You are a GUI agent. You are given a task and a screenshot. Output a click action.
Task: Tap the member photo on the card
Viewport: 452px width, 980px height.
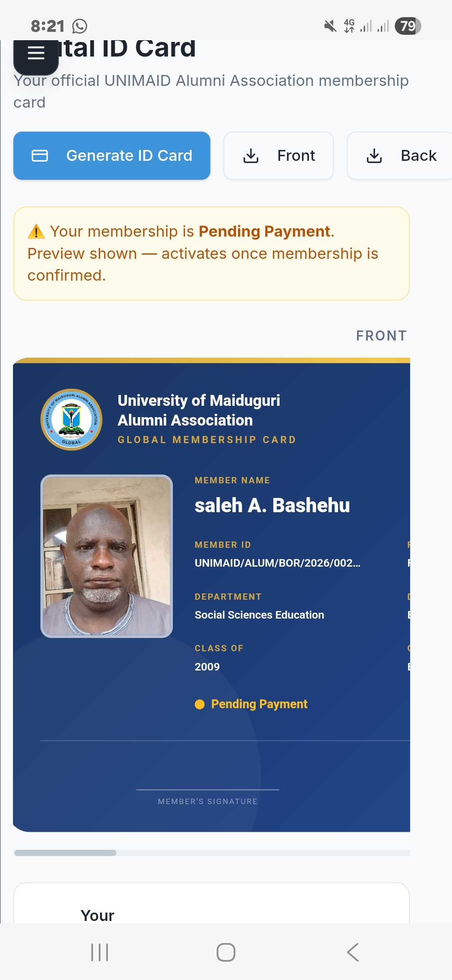pyautogui.click(x=107, y=556)
